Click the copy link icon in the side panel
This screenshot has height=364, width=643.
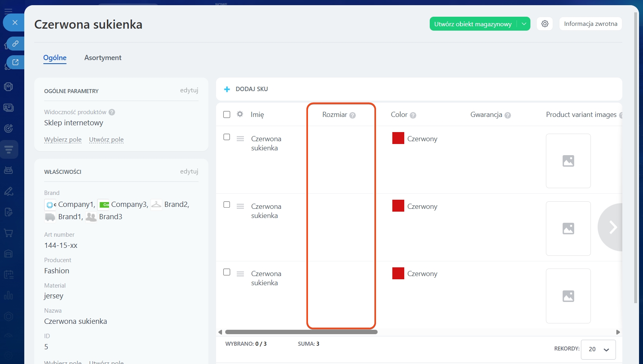pyautogui.click(x=16, y=43)
